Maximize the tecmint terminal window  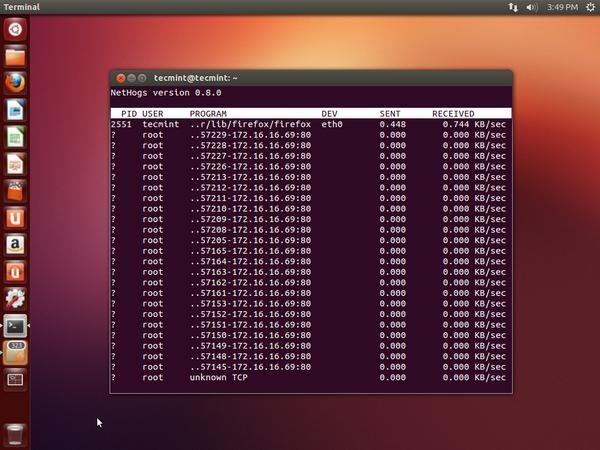point(142,78)
